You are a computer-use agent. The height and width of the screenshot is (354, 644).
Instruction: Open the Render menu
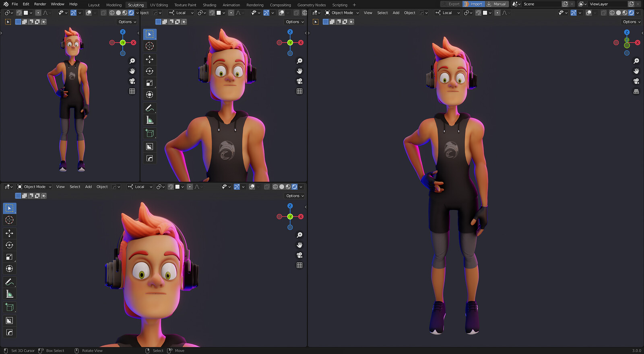40,4
